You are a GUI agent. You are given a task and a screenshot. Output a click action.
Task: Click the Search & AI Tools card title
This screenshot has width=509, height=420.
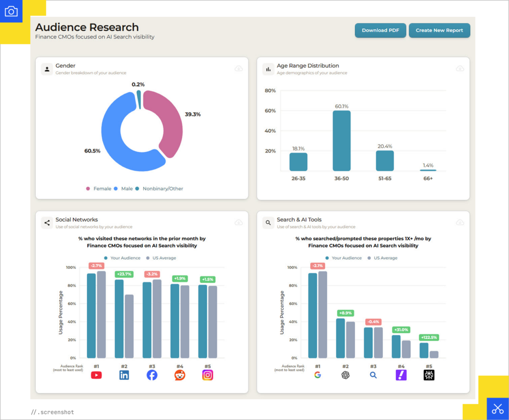299,220
